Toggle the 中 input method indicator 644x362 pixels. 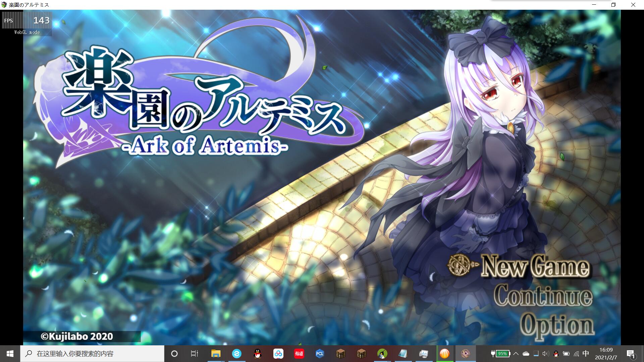(586, 354)
